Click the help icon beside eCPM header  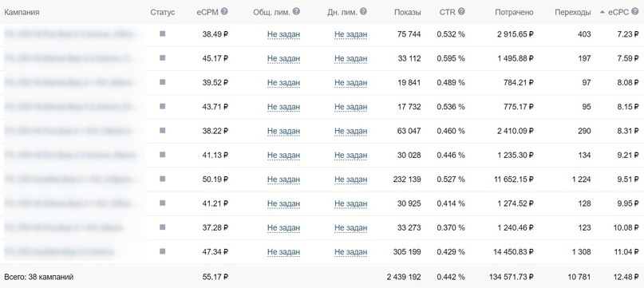coord(224,11)
